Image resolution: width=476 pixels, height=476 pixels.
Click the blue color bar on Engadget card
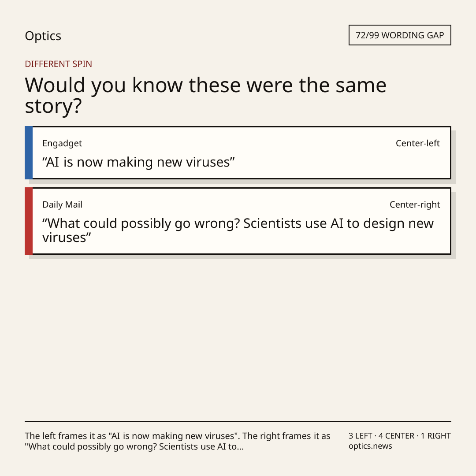tap(29, 152)
